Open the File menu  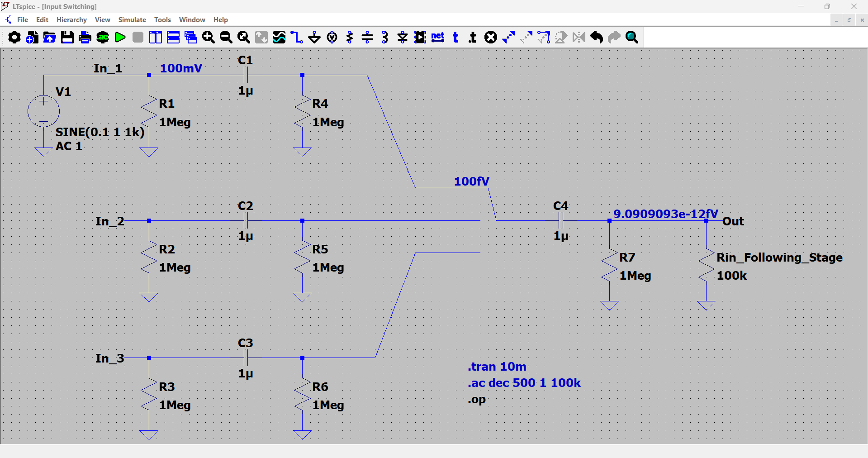coord(23,20)
